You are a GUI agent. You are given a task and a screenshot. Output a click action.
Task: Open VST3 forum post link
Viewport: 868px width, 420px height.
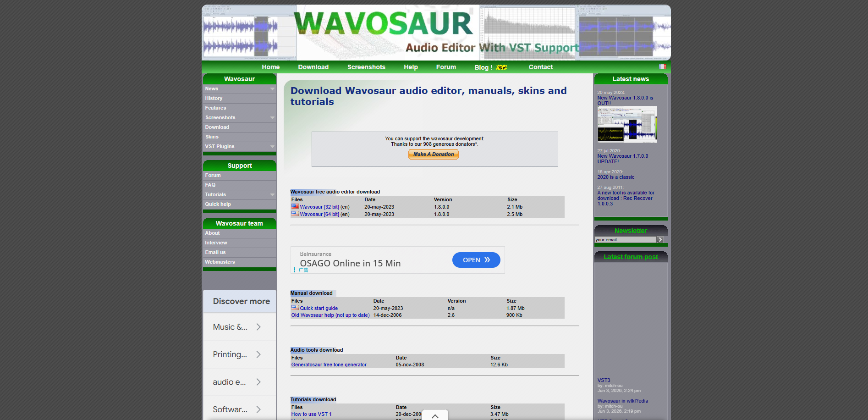pyautogui.click(x=604, y=380)
